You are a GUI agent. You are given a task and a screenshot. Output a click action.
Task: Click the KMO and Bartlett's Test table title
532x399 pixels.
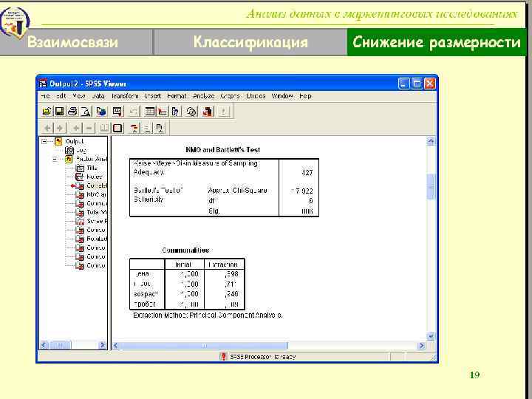223,149
